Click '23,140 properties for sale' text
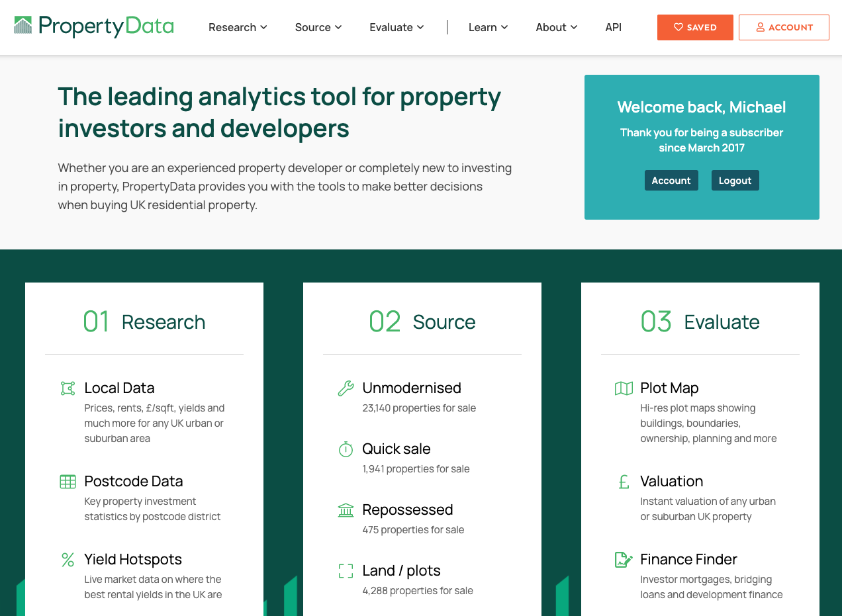This screenshot has width=842, height=616. (419, 408)
